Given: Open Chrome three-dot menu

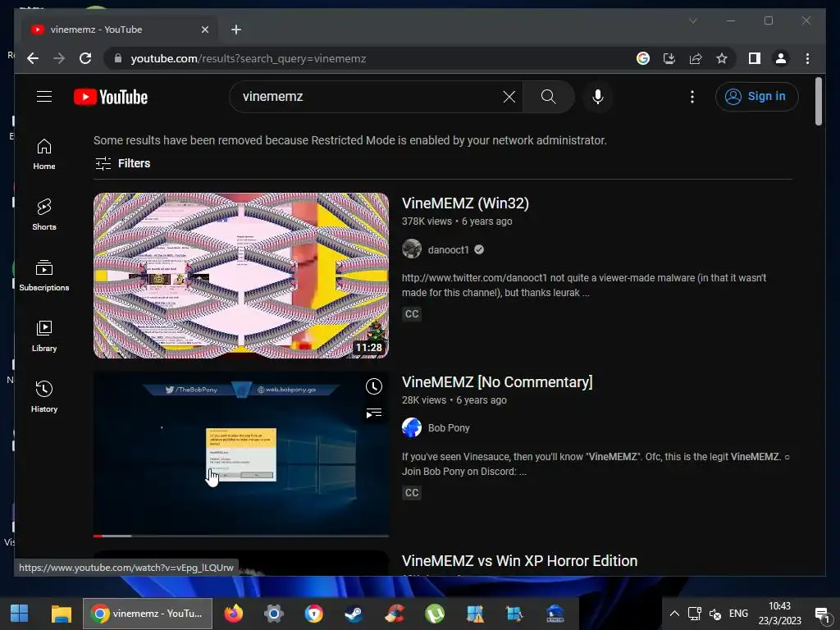Looking at the screenshot, I should [807, 58].
